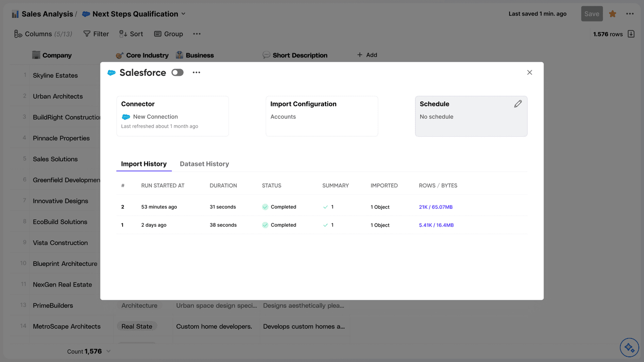Click the Save button

(592, 14)
